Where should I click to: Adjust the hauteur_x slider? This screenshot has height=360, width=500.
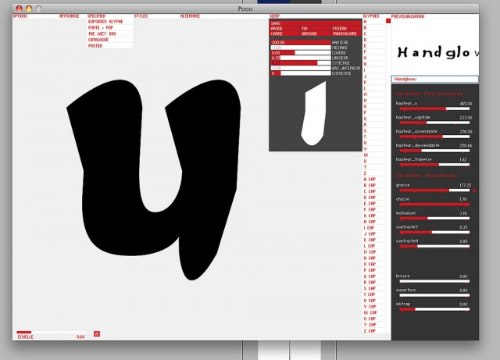click(x=434, y=109)
